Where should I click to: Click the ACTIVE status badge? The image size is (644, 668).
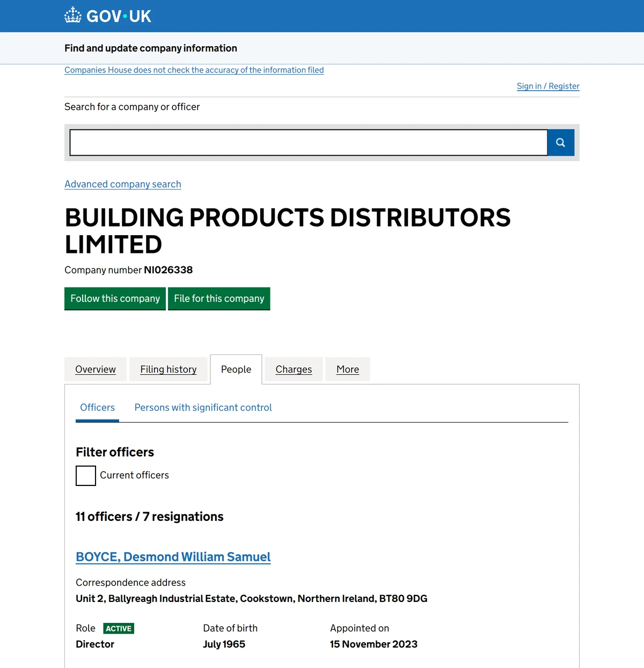(119, 628)
